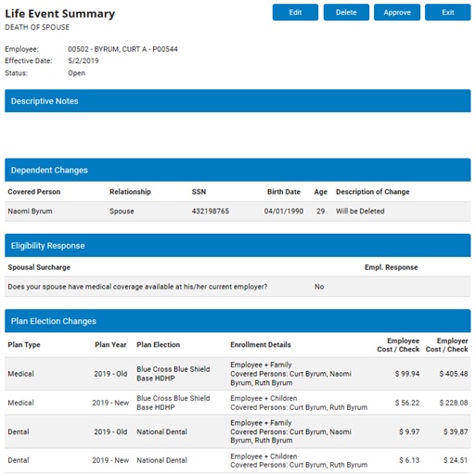Click the Covered Person column header
Image resolution: width=476 pixels, height=475 pixels.
pos(34,192)
